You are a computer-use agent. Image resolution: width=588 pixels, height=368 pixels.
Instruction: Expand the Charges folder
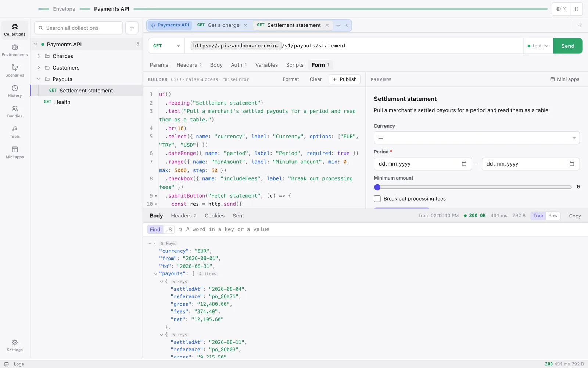tap(39, 56)
